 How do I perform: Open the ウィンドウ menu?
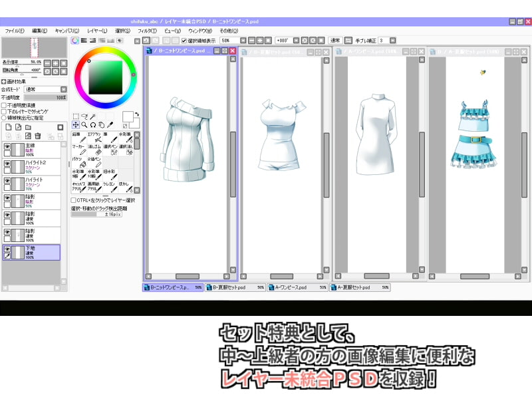pyautogui.click(x=200, y=31)
